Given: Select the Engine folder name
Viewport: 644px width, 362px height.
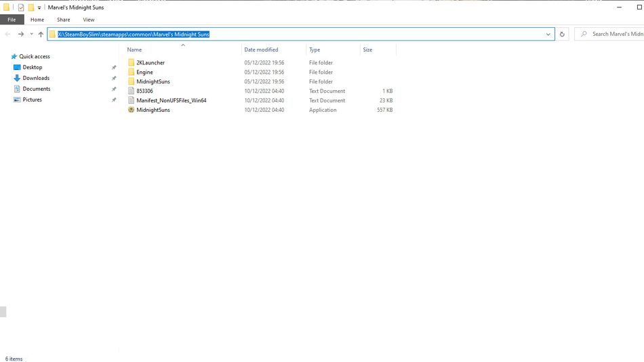Looking at the screenshot, I should [x=144, y=72].
